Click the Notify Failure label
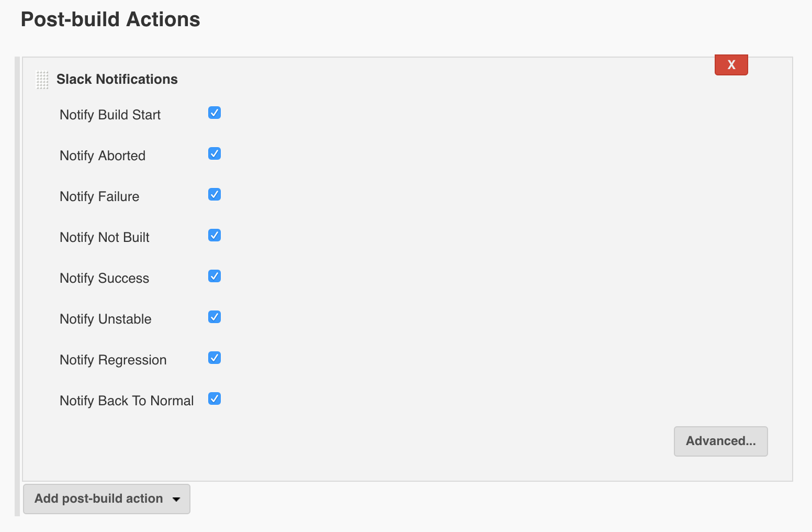812x532 pixels. click(99, 196)
